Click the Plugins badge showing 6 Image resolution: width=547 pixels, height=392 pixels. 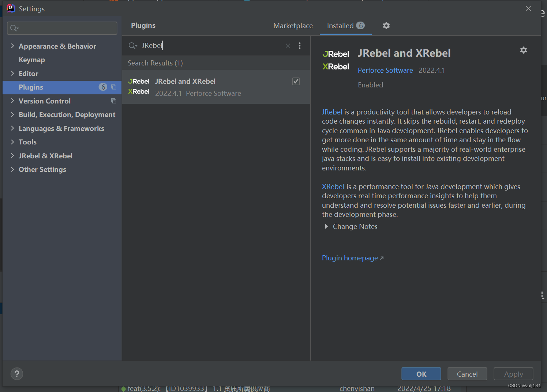pos(103,87)
